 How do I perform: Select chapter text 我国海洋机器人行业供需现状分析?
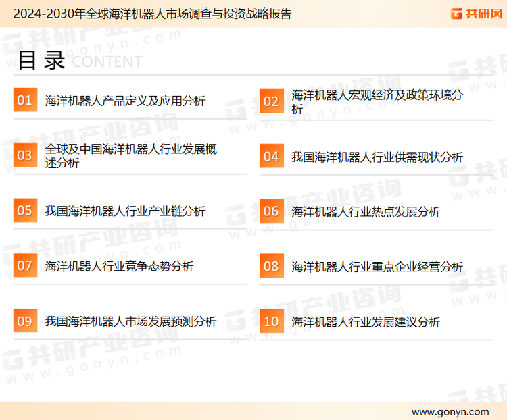(x=377, y=157)
